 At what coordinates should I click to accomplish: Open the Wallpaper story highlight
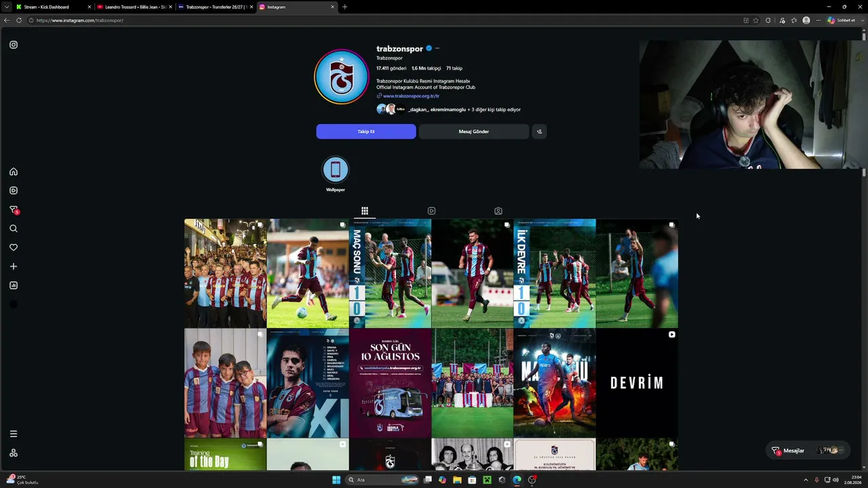click(336, 174)
